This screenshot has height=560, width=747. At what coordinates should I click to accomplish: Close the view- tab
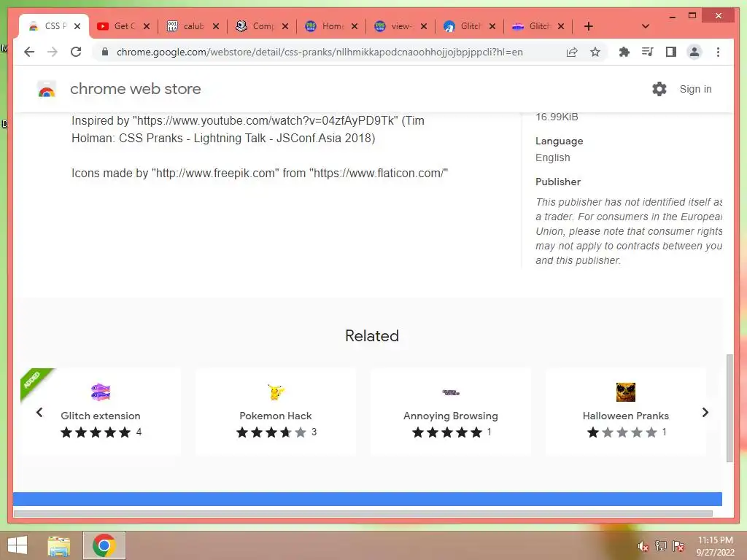tap(424, 26)
